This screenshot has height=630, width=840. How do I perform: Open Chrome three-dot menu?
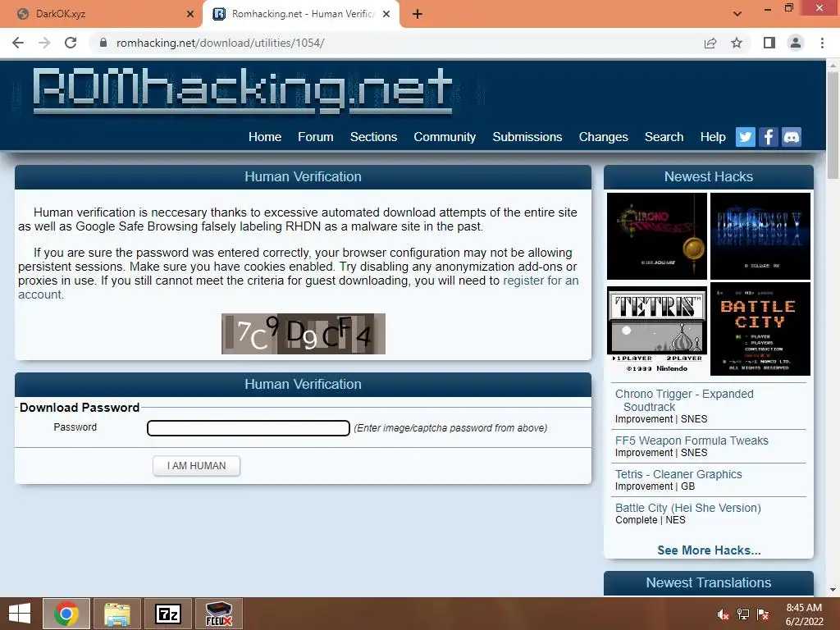point(822,43)
